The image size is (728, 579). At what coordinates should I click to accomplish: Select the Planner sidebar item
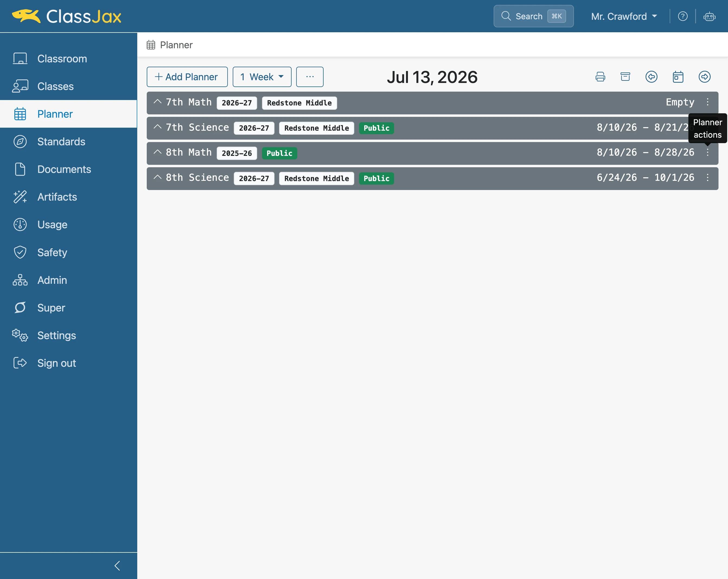point(69,114)
